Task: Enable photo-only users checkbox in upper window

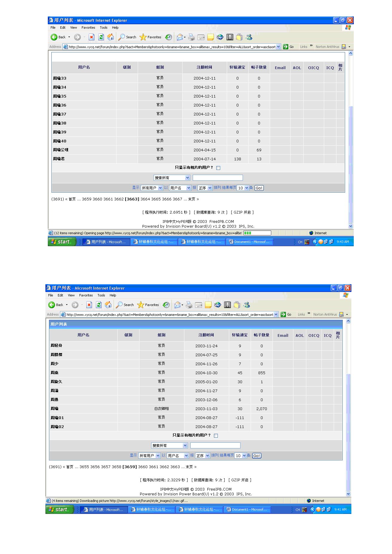Action: [218, 168]
